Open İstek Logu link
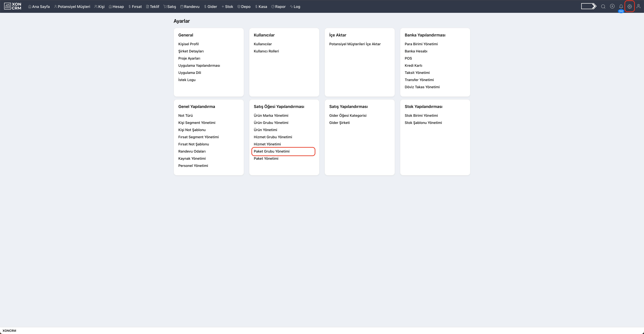The image size is (644, 334). point(187,80)
